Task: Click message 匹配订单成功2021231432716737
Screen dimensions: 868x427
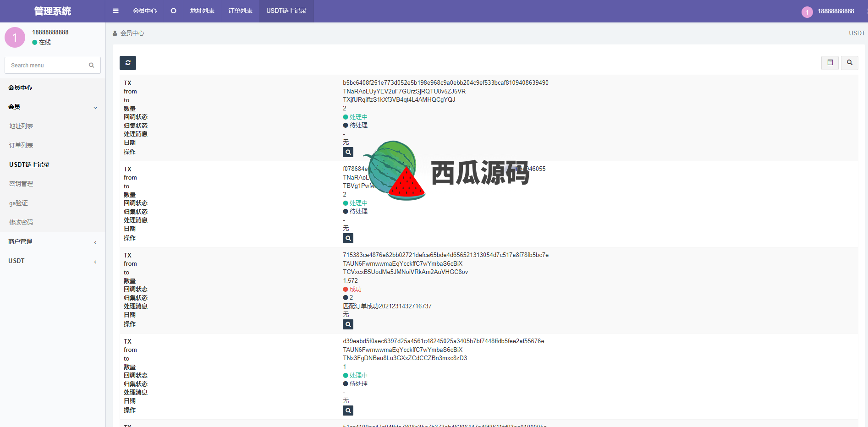Action: [387, 307]
